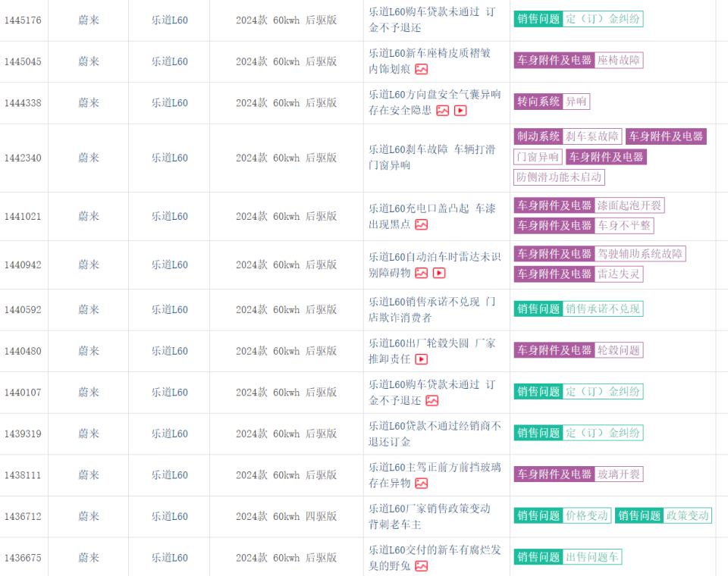Select complaint ID 1440480
The width and height of the screenshot is (728, 576).
(x=23, y=351)
